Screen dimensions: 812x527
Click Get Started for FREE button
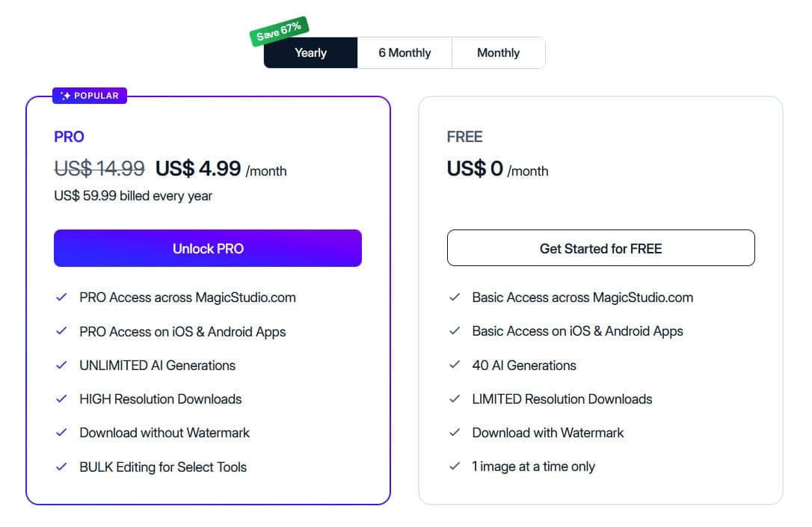pos(600,248)
